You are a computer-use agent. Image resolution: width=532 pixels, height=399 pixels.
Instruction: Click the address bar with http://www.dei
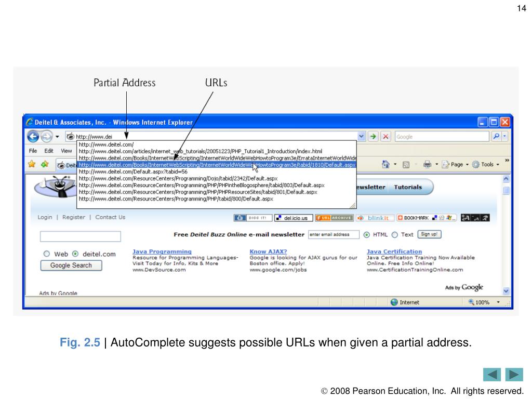(211, 137)
